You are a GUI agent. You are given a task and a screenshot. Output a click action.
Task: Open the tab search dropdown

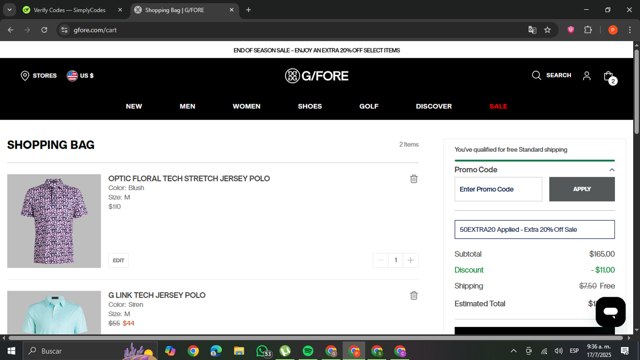tap(9, 10)
